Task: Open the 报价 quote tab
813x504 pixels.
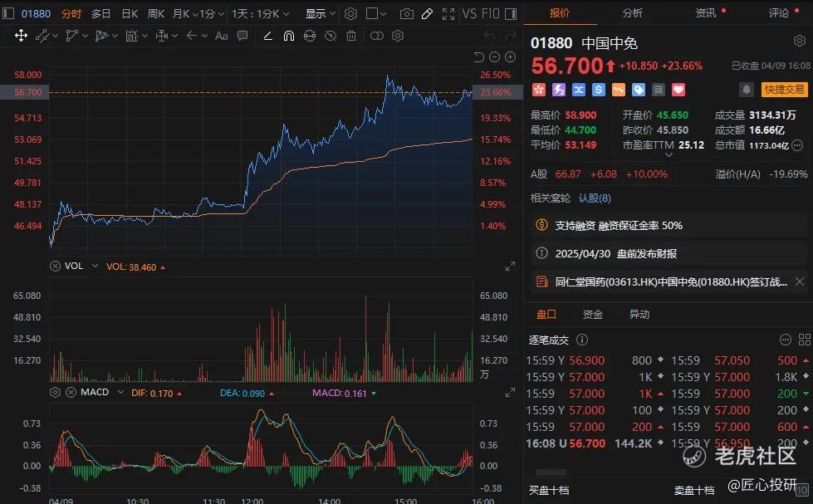Action: (560, 12)
